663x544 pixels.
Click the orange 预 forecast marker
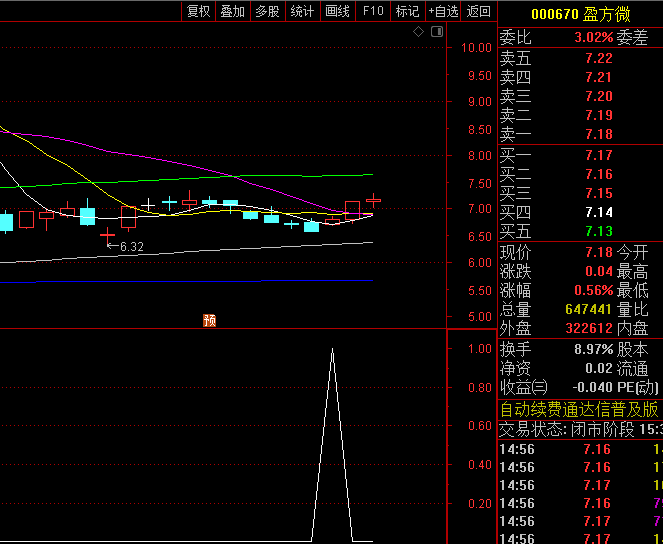click(x=209, y=320)
